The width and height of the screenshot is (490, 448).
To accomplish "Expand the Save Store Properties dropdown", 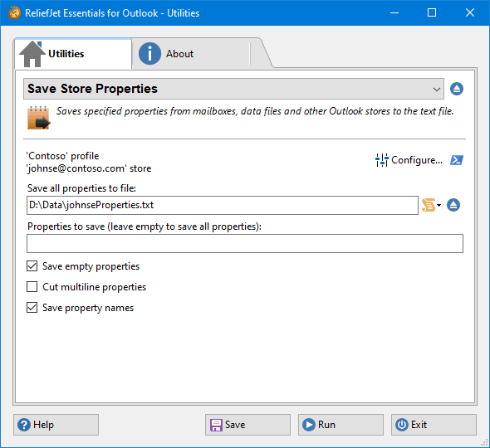I will [233, 89].
